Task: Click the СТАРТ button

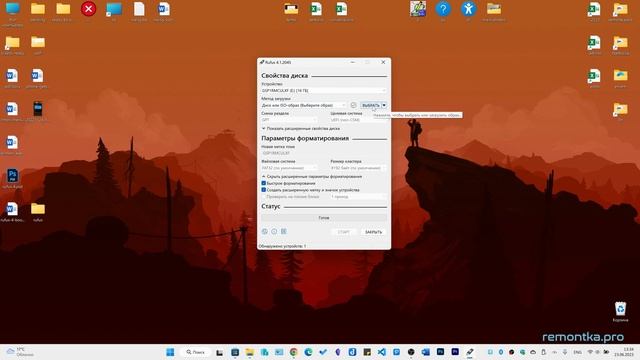Action: [x=344, y=232]
